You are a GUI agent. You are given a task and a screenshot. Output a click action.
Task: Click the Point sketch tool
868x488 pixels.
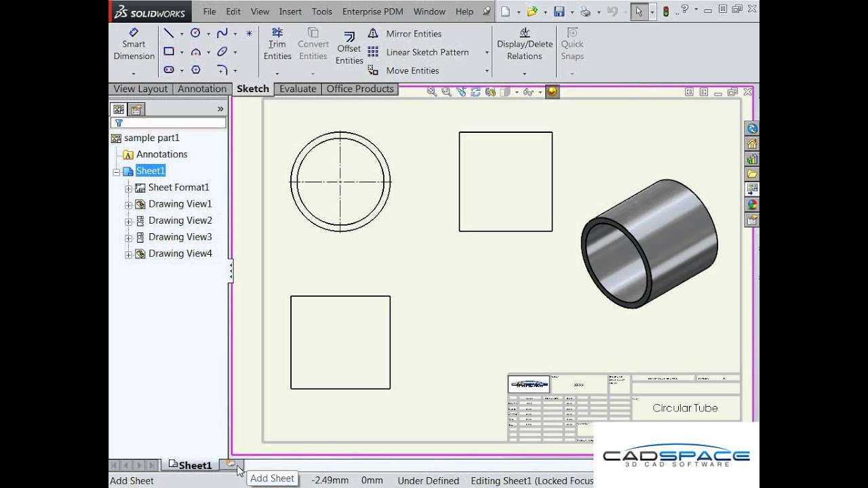click(x=249, y=33)
